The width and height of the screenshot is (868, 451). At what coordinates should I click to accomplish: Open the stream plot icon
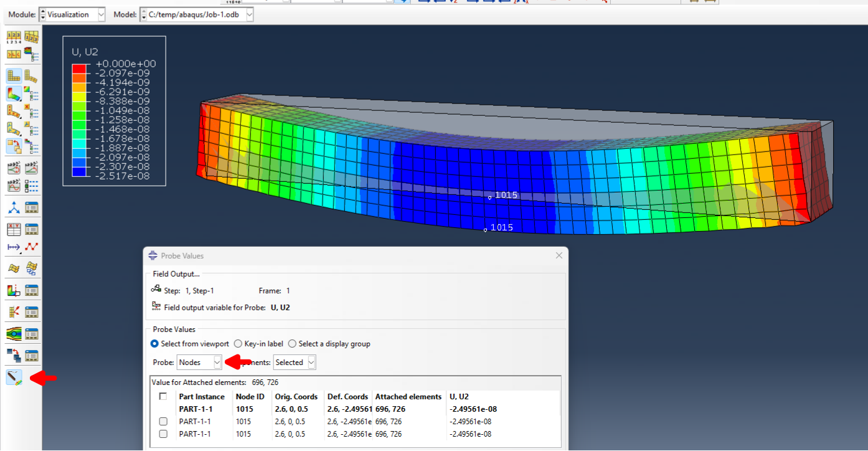pos(14,334)
